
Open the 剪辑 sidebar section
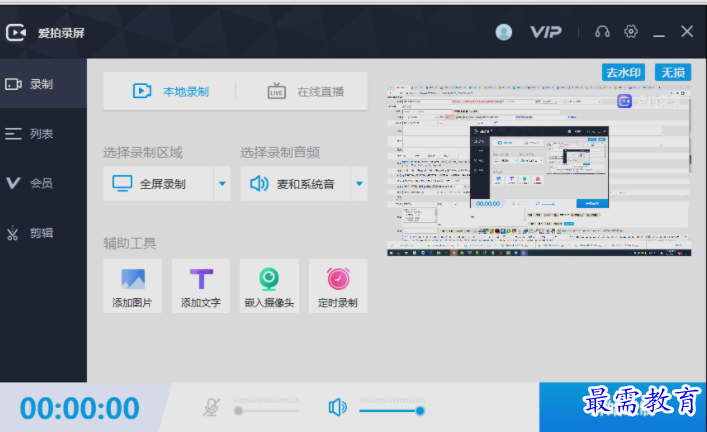coord(43,233)
